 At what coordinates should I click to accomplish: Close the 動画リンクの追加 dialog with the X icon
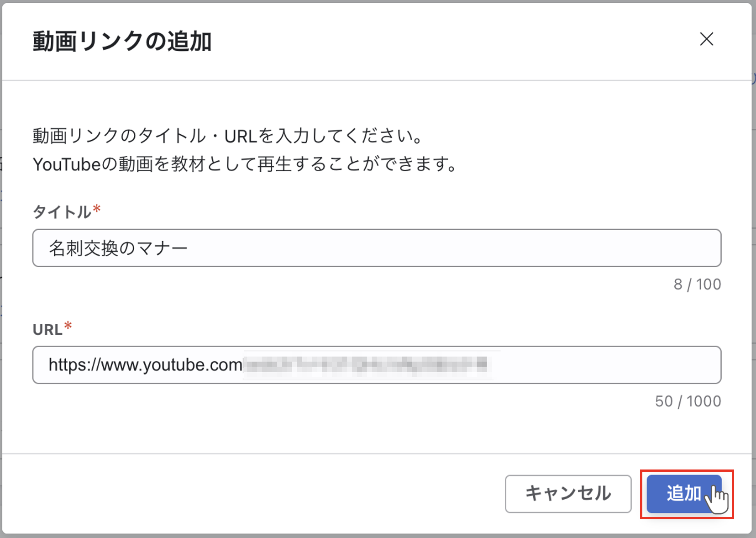click(706, 40)
